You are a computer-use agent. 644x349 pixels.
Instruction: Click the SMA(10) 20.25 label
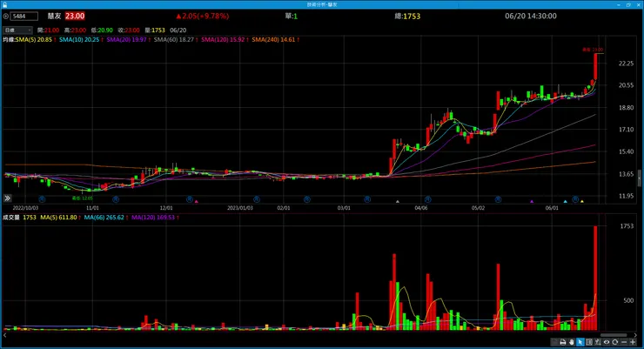[x=79, y=40]
